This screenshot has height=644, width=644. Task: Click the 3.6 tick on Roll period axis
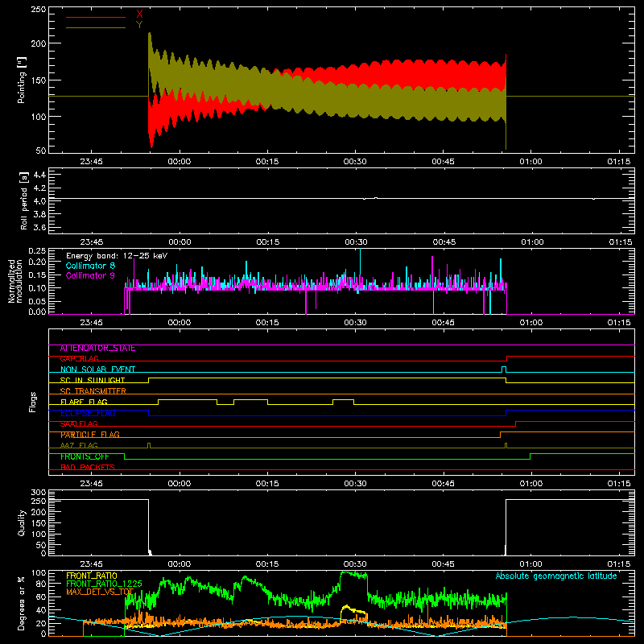39,227
